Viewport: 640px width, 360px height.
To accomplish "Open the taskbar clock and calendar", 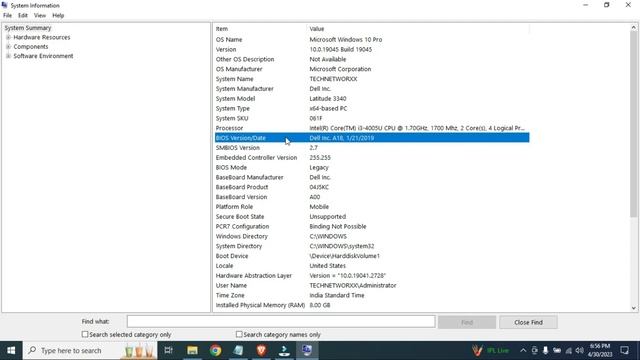I will [x=600, y=350].
